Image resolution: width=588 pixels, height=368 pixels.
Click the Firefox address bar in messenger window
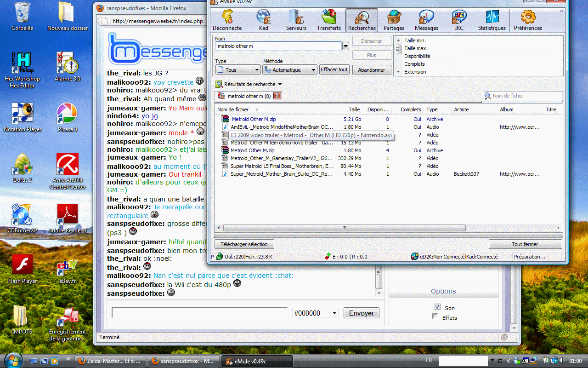157,21
